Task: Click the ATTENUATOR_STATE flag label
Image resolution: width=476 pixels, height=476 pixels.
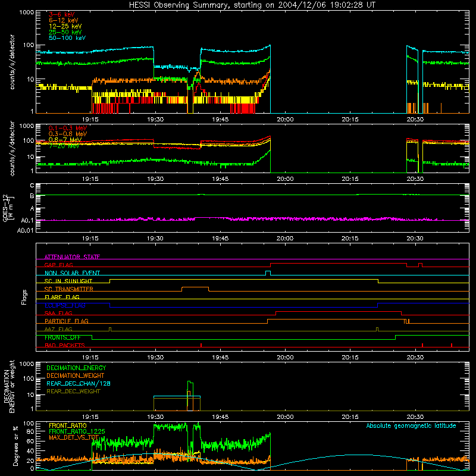Action: pos(72,257)
